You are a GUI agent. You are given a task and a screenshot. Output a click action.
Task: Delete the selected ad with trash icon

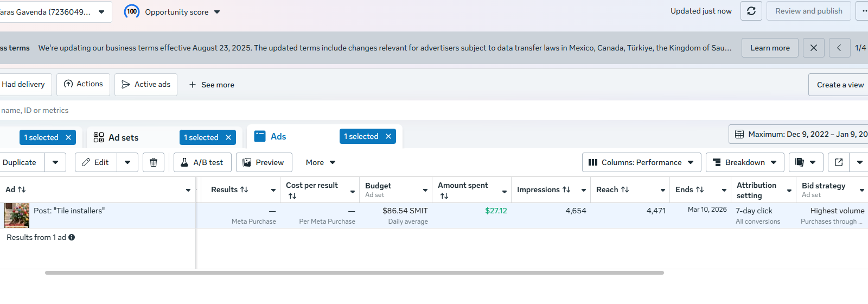[154, 162]
